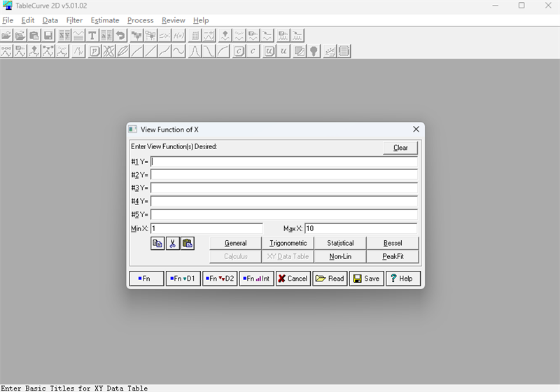This screenshot has width=560, height=392.
Task: Open the Bessel functions list
Action: [393, 243]
